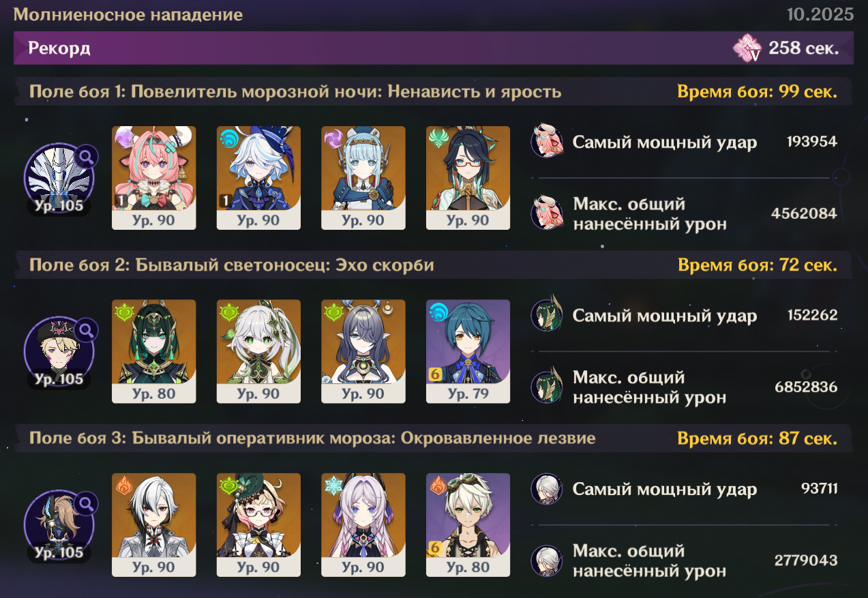Click the battlefield 2 'Время боя: 72 сек.' label
This screenshot has width=868, height=598.
tap(758, 265)
